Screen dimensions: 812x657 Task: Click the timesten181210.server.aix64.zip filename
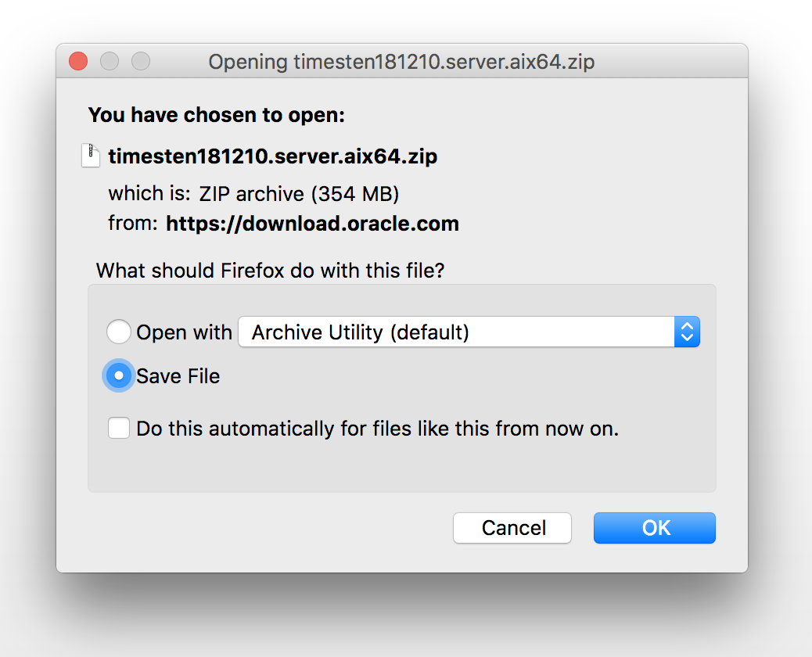(x=272, y=156)
